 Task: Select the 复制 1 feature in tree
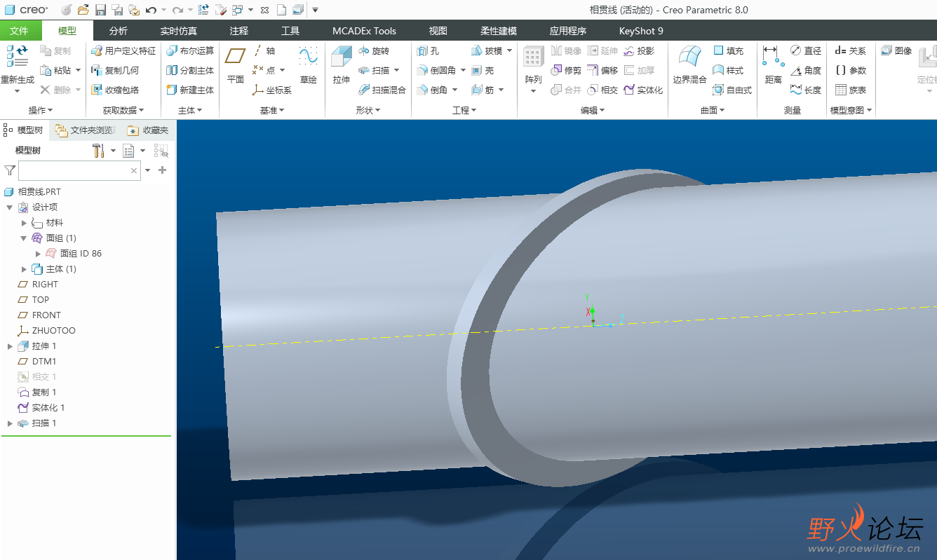44,392
